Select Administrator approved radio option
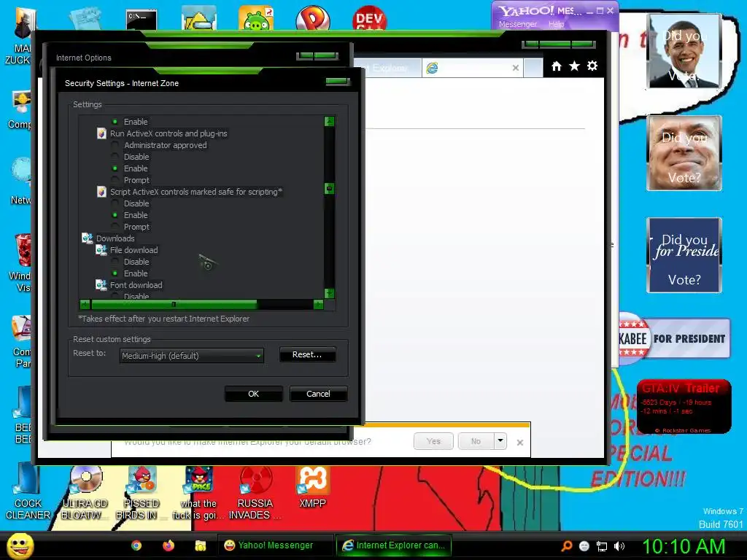Screen dimensions: 747x560 (115, 145)
